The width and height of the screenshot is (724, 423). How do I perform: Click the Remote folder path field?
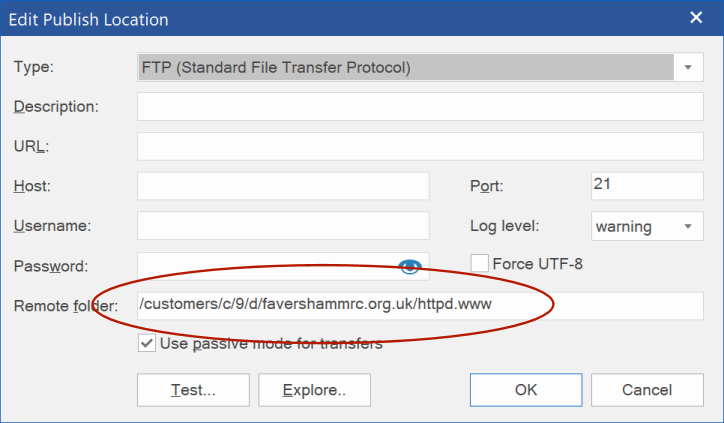click(420, 306)
